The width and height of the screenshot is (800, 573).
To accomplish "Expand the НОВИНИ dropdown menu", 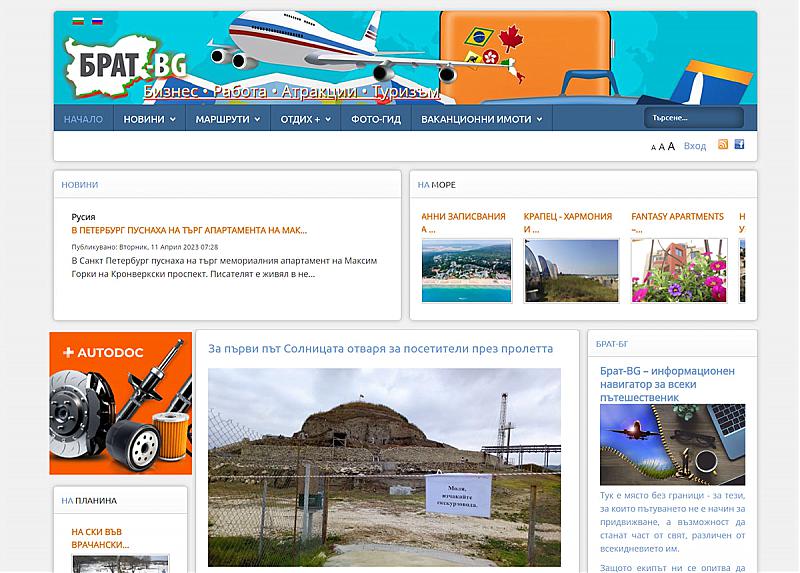I will pyautogui.click(x=149, y=119).
